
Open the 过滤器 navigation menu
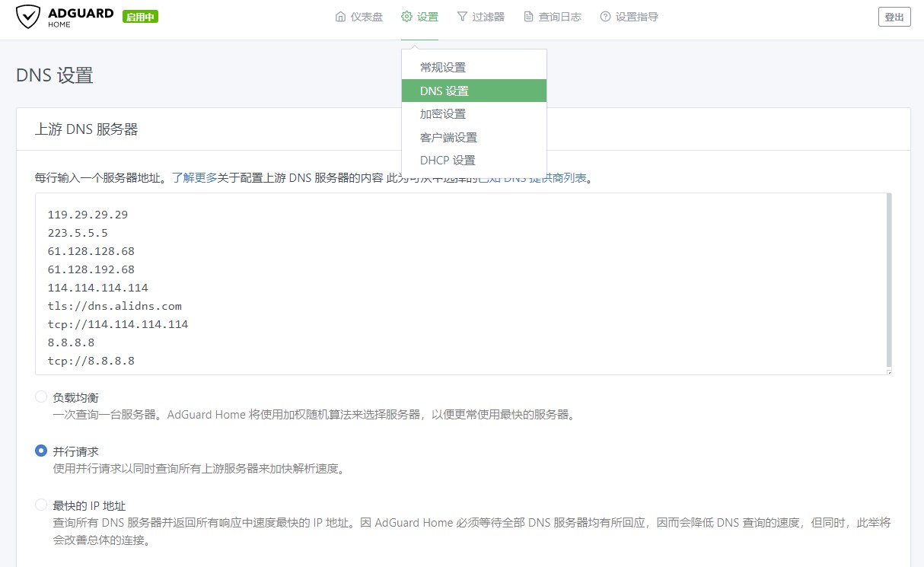click(x=480, y=17)
